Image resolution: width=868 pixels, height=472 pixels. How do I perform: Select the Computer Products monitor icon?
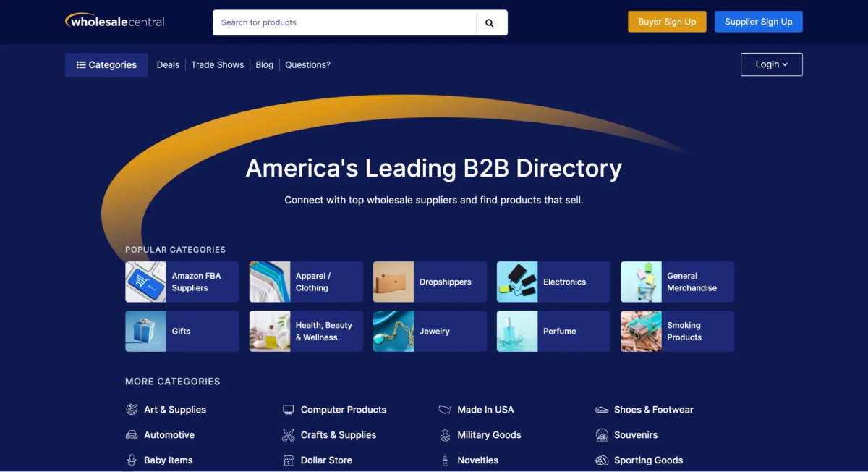tap(289, 409)
